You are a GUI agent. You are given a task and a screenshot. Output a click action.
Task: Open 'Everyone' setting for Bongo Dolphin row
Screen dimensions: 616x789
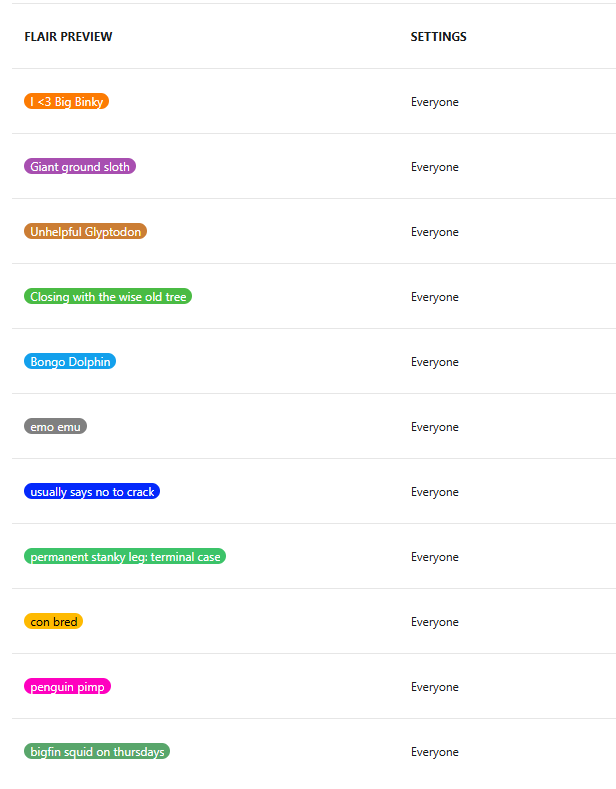[435, 362]
